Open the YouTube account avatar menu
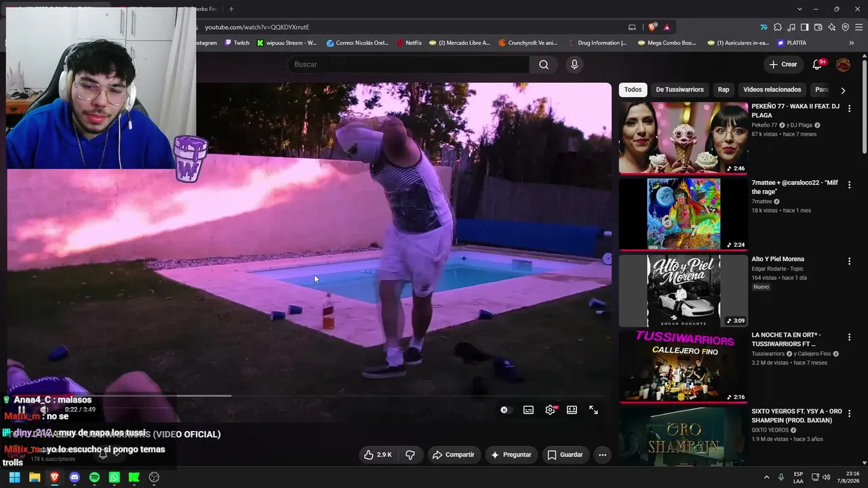The image size is (868, 488). pos(843,64)
